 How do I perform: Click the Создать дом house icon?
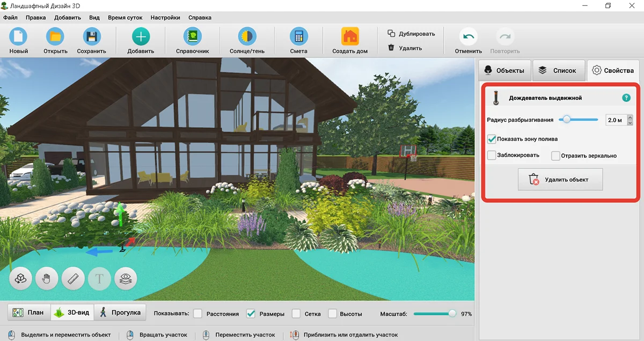point(350,37)
